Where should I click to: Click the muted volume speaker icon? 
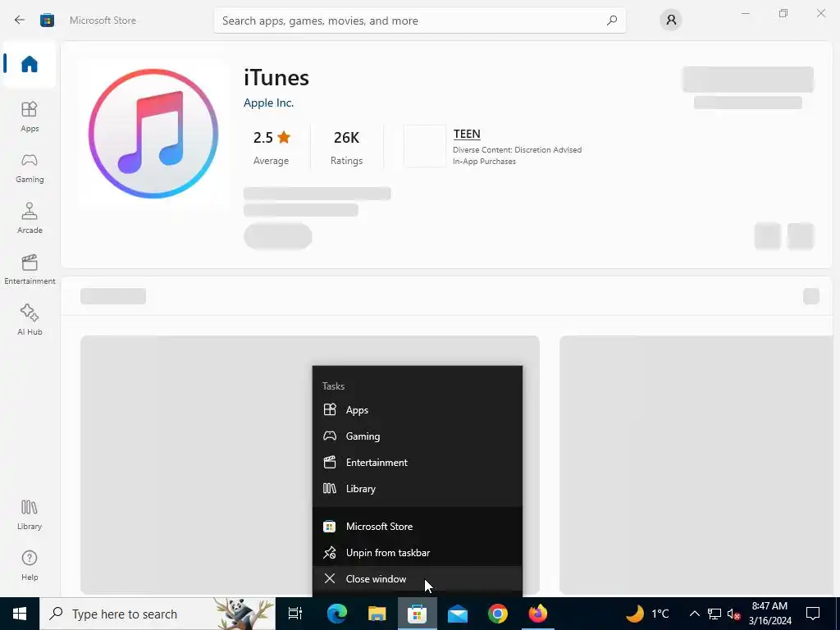coord(734,614)
